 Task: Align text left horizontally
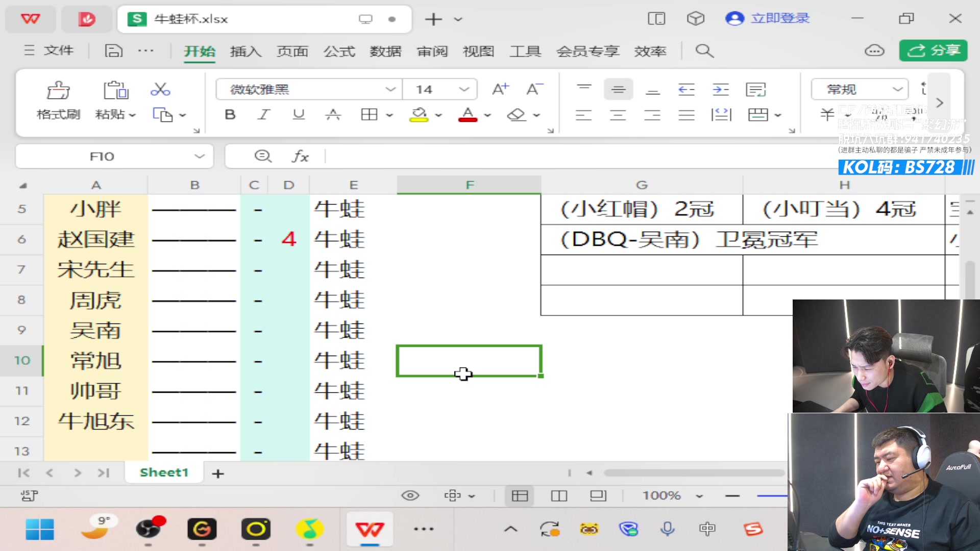point(583,115)
